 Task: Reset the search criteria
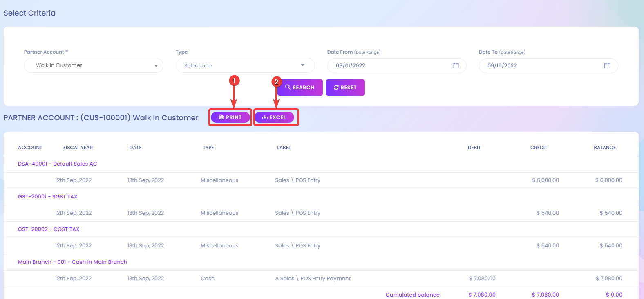coord(345,88)
